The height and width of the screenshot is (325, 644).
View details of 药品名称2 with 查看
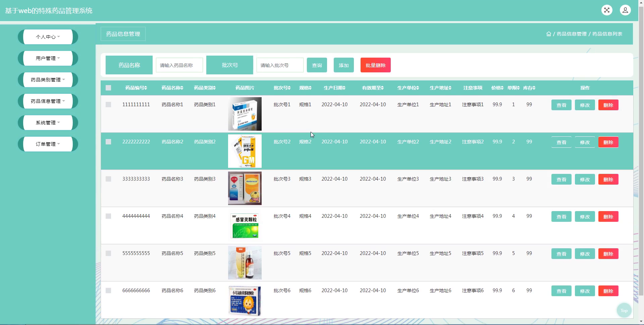(561, 142)
